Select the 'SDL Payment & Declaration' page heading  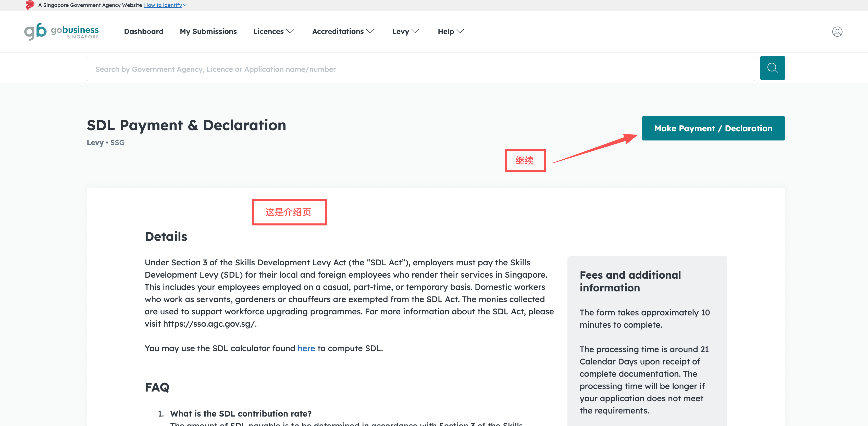click(186, 125)
